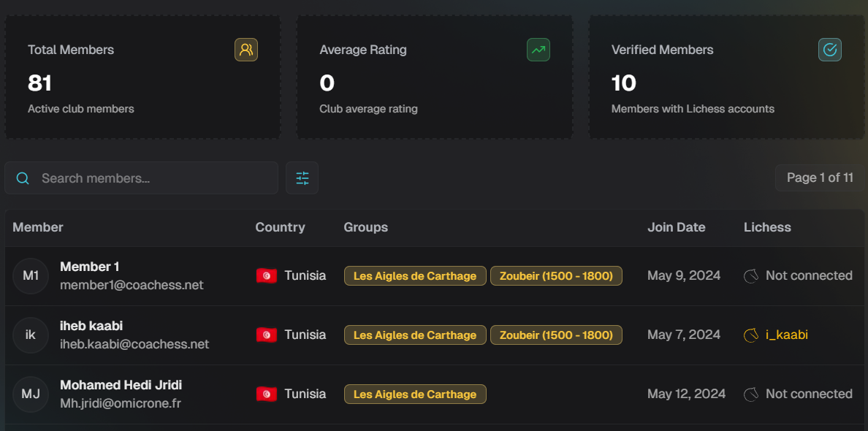Click Les Aigles de Carthage tag for iheb kaabi
Viewport: 868px width, 431px height.
[415, 335]
